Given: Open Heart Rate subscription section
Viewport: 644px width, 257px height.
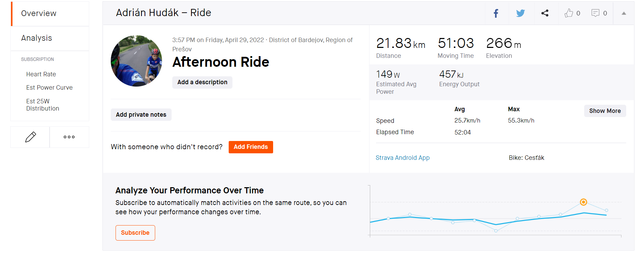Looking at the screenshot, I should tap(41, 74).
